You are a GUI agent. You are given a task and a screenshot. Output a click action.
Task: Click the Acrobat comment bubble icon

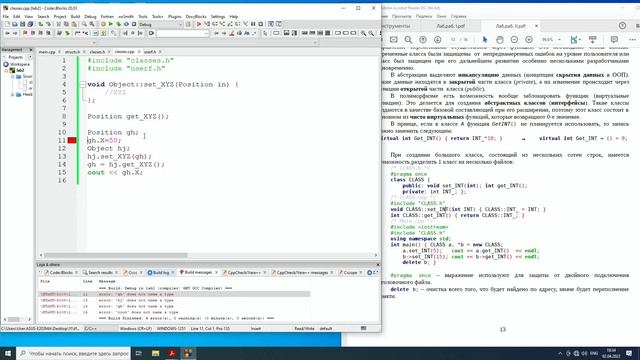614,40
